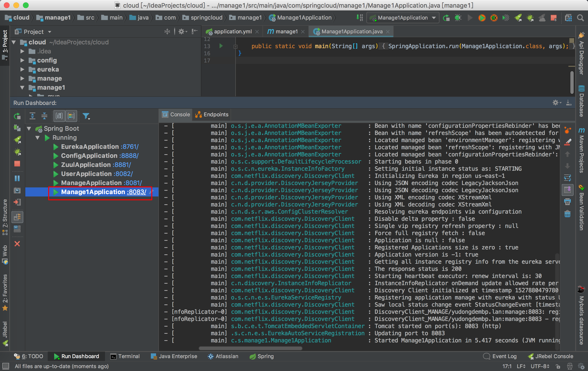
Task: Open the application.yml editor tab
Action: pyautogui.click(x=232, y=31)
